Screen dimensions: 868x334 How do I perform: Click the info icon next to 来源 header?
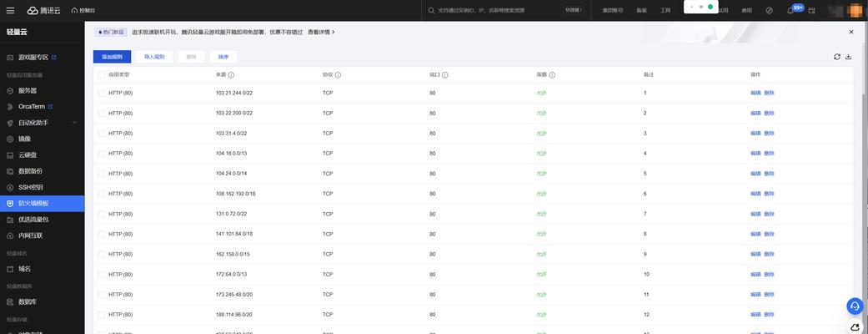coord(231,75)
